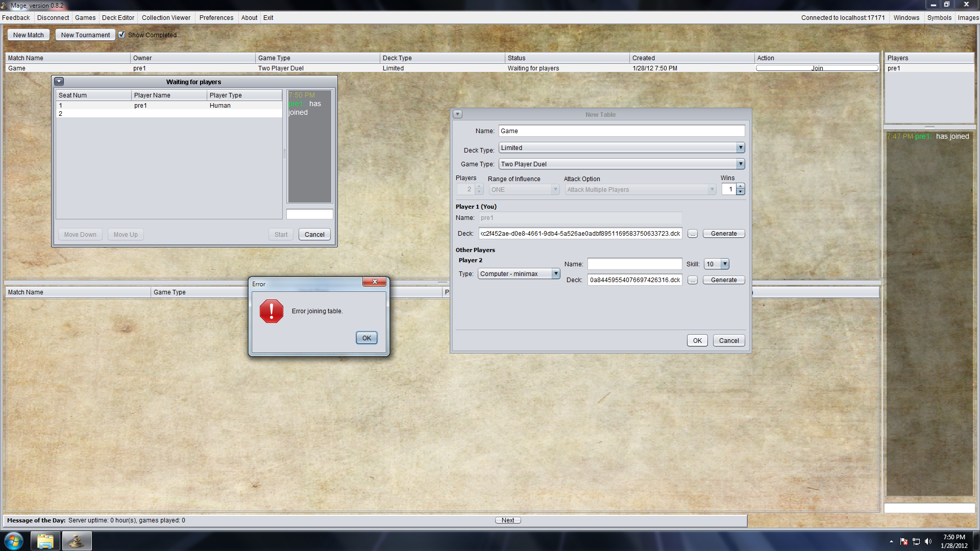Image resolution: width=980 pixels, height=551 pixels.
Task: Open the Skill dropdown set to 10
Action: tap(717, 264)
